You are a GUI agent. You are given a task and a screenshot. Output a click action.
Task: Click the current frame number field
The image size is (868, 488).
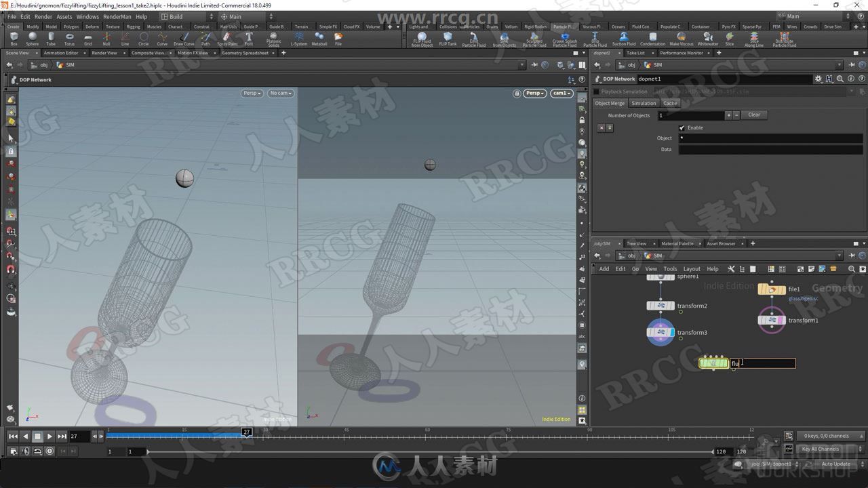[79, 436]
